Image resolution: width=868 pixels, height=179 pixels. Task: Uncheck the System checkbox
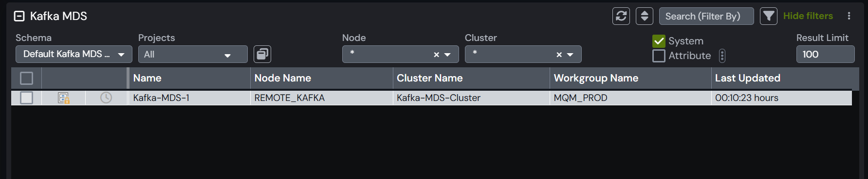click(659, 41)
